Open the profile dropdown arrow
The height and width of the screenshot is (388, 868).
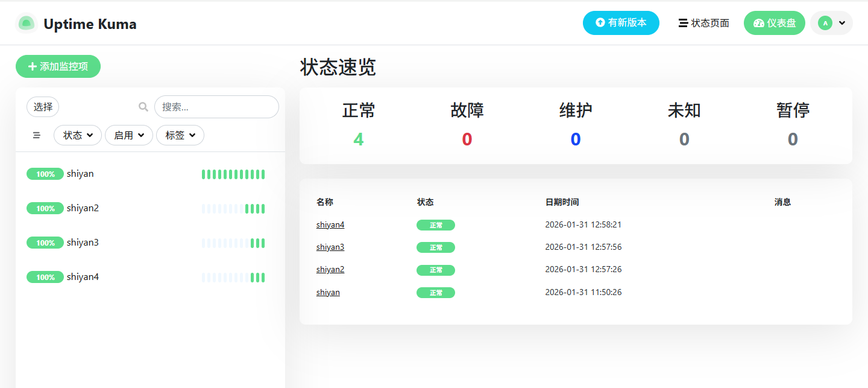842,23
